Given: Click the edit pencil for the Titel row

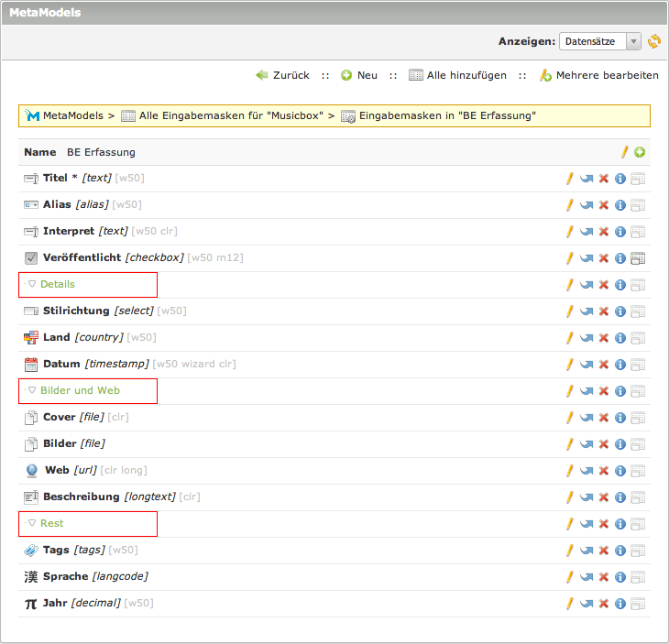Looking at the screenshot, I should tap(569, 179).
